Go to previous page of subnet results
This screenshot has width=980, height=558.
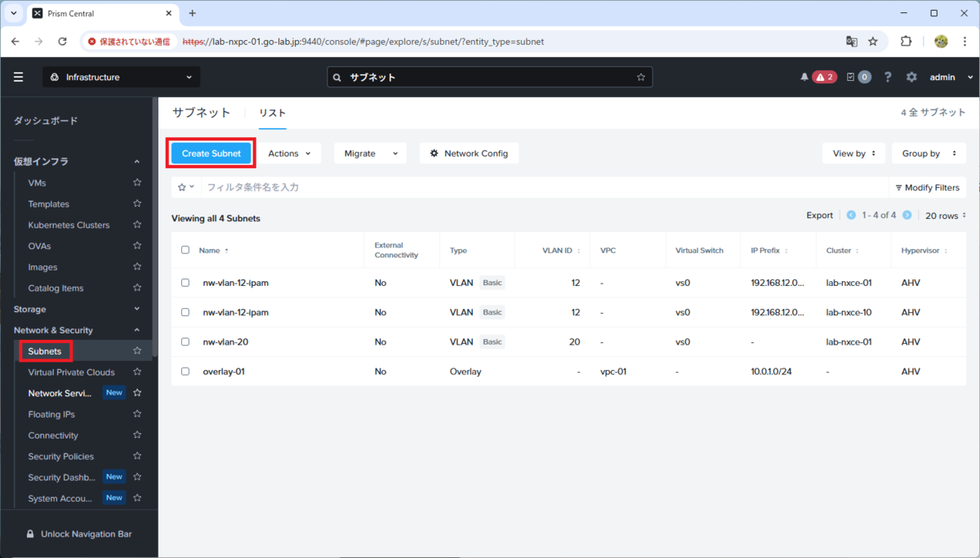pos(851,216)
